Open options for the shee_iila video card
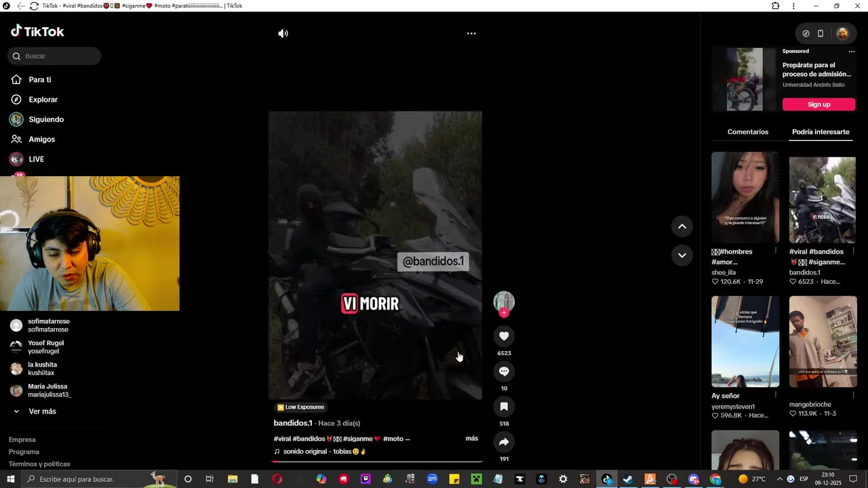Image resolution: width=868 pixels, height=488 pixels. click(x=775, y=251)
